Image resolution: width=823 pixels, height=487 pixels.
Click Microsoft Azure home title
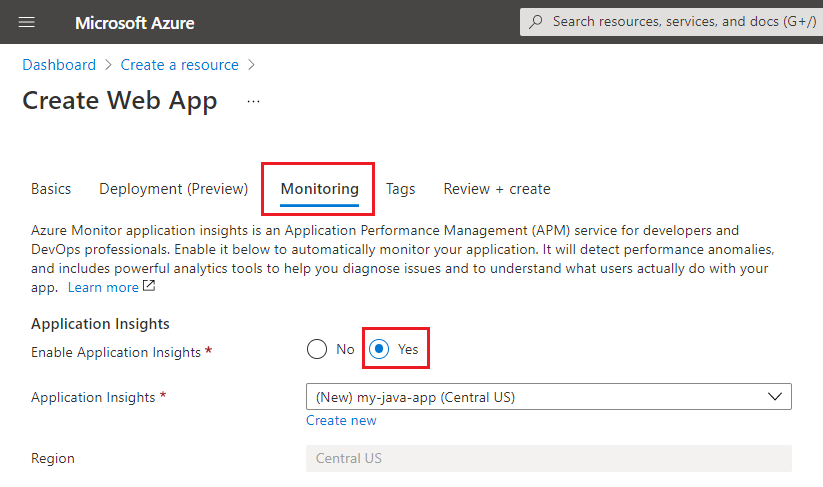[x=134, y=23]
